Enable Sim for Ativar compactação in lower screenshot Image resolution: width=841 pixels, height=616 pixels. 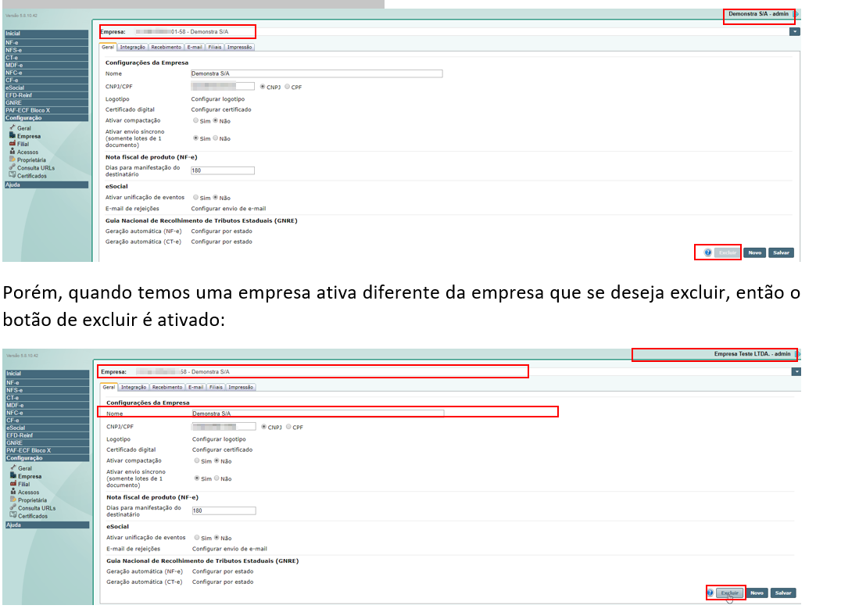click(197, 461)
